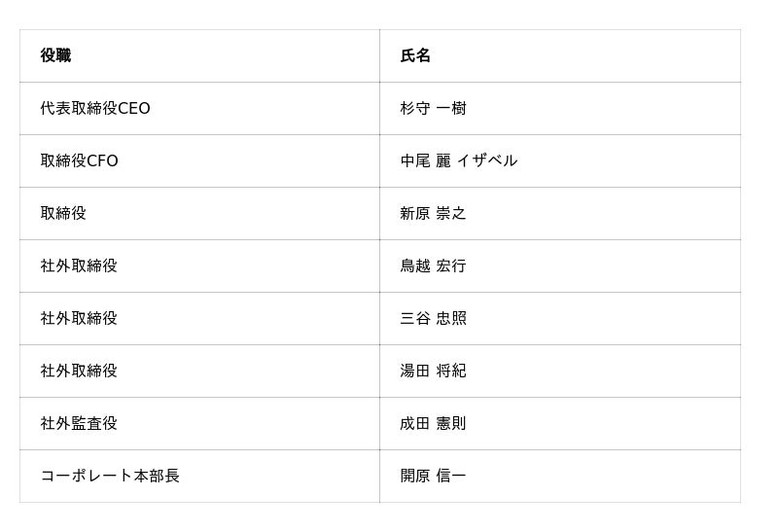Select the name 鳥越 宏行
The image size is (778, 532).
433,266
